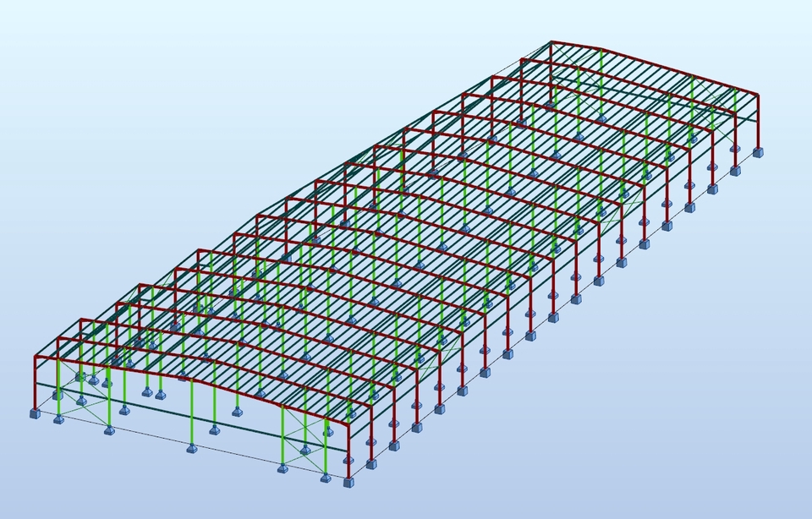This screenshot has width=812, height=519.
Task: Click the top-right eave corner of far gable
Action: coord(759,92)
